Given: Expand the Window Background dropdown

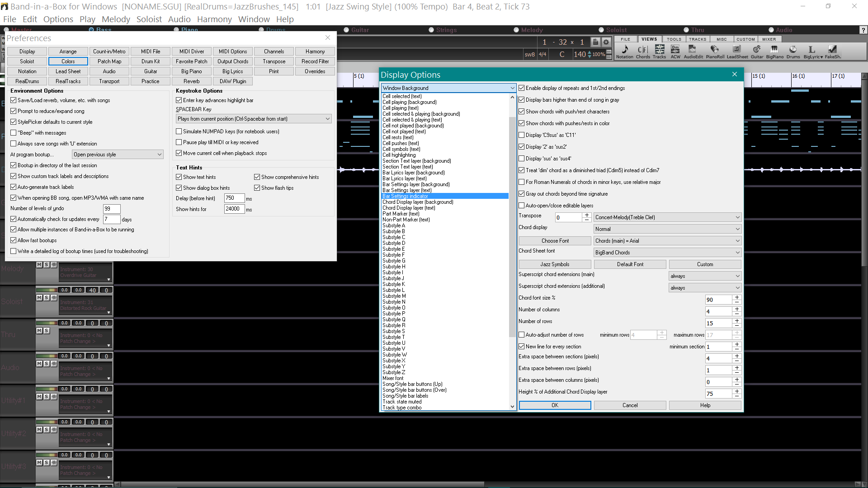Looking at the screenshot, I should click(510, 88).
